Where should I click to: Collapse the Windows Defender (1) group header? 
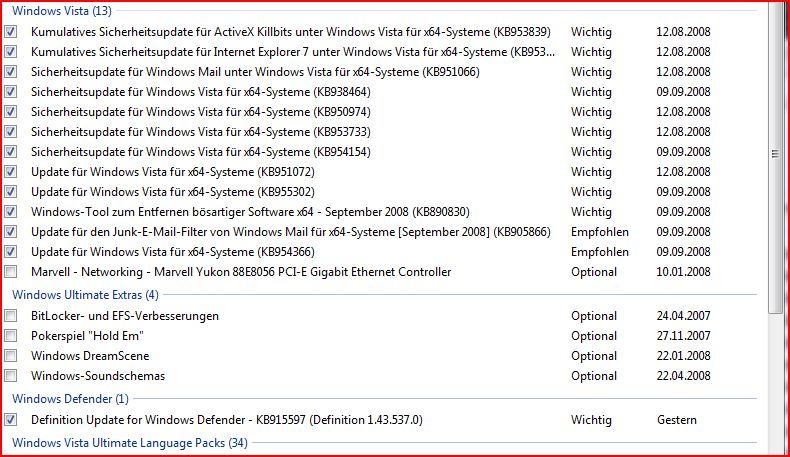click(x=70, y=399)
